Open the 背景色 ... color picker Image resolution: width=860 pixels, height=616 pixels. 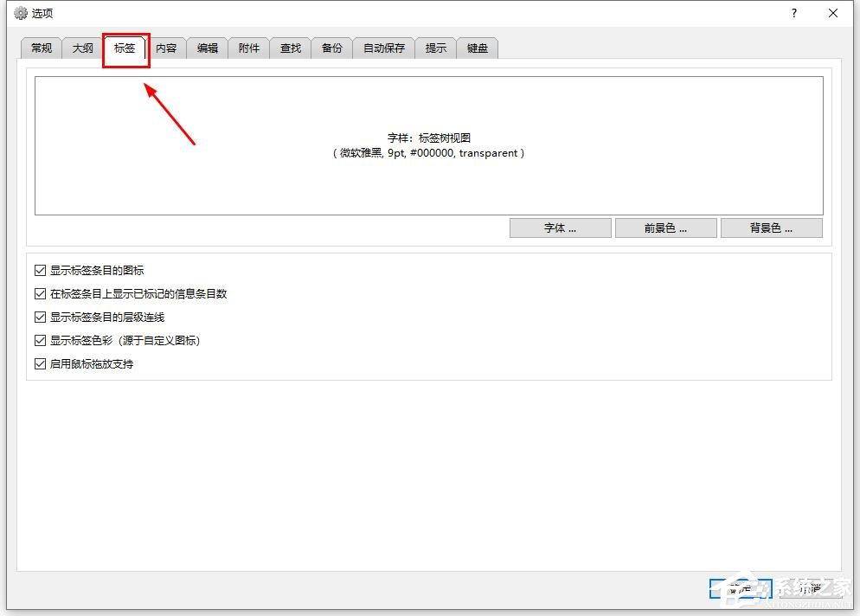pyautogui.click(x=771, y=228)
